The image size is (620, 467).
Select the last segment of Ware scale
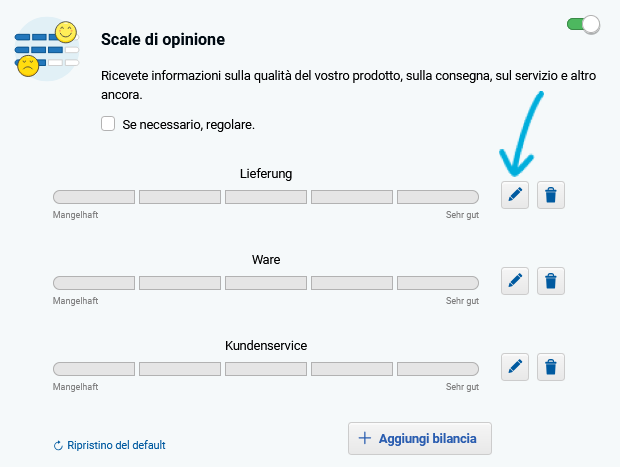pyautogui.click(x=438, y=283)
